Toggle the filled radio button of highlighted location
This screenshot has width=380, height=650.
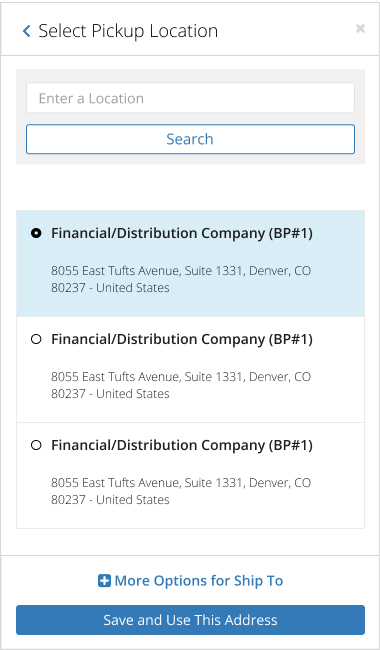[x=36, y=233]
